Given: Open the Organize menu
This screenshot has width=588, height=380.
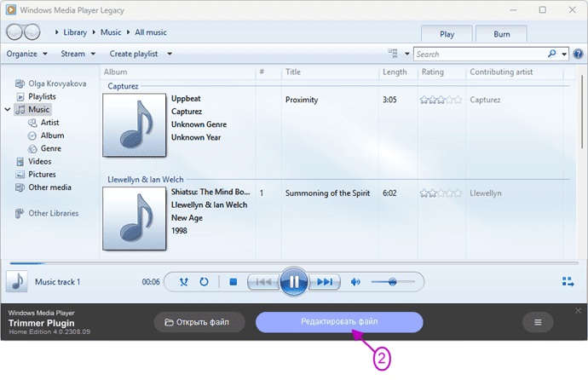Looking at the screenshot, I should pos(26,54).
